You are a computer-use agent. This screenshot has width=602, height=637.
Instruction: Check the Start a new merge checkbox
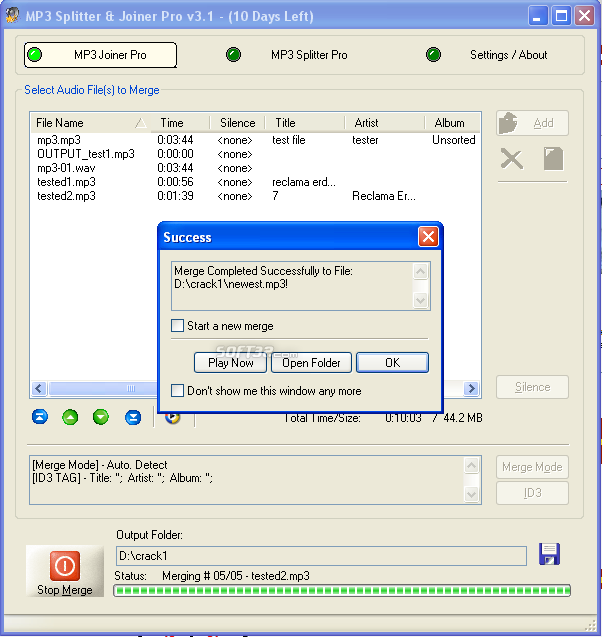pos(178,326)
